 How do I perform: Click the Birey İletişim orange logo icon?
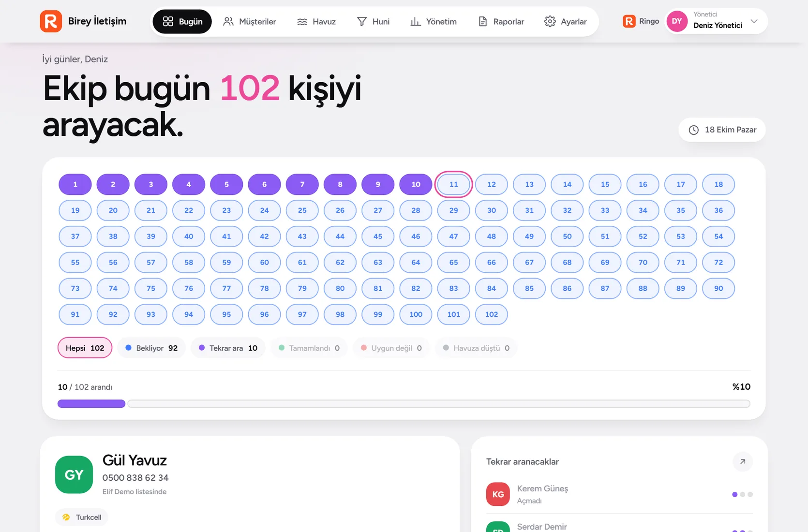click(51, 21)
